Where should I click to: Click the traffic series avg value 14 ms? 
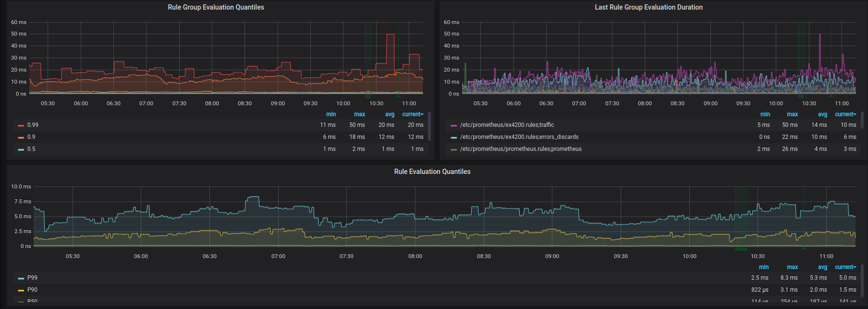(x=819, y=125)
